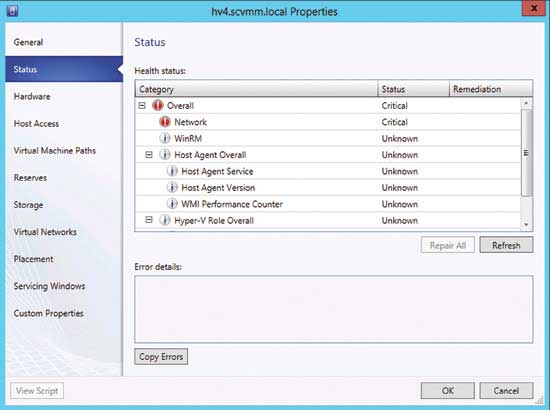Click info icon next to Hyper-V Role Overall

click(x=165, y=220)
